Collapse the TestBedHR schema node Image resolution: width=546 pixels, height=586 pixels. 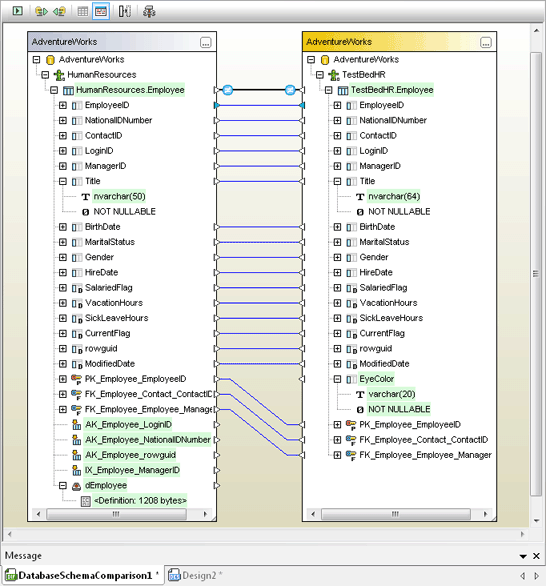pyautogui.click(x=320, y=75)
